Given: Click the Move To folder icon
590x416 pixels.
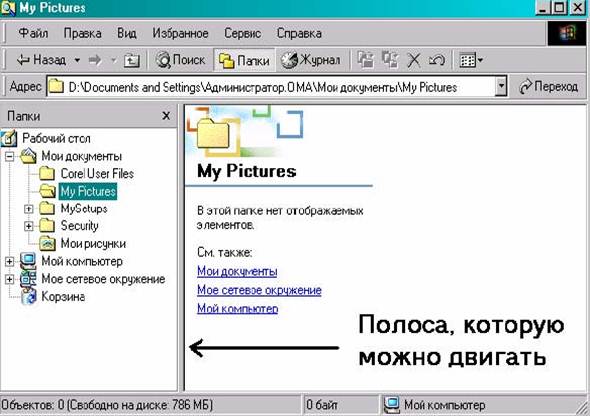Looking at the screenshot, I should pyautogui.click(x=366, y=60).
